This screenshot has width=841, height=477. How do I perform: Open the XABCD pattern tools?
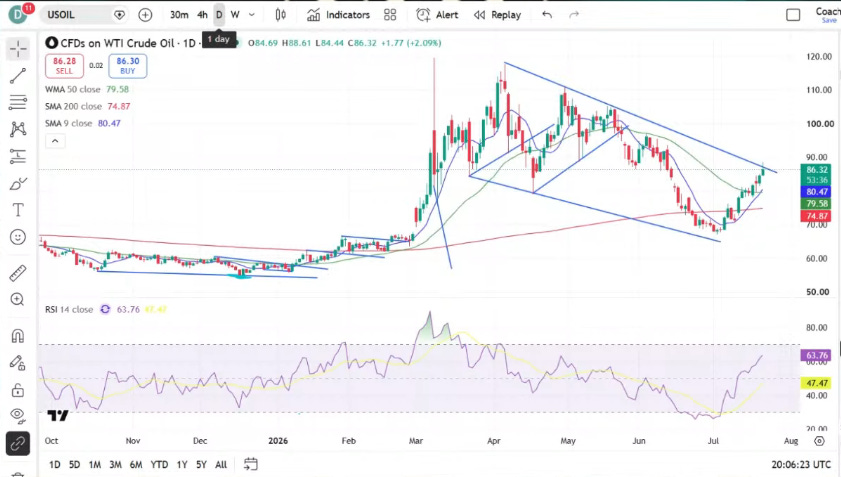18,129
